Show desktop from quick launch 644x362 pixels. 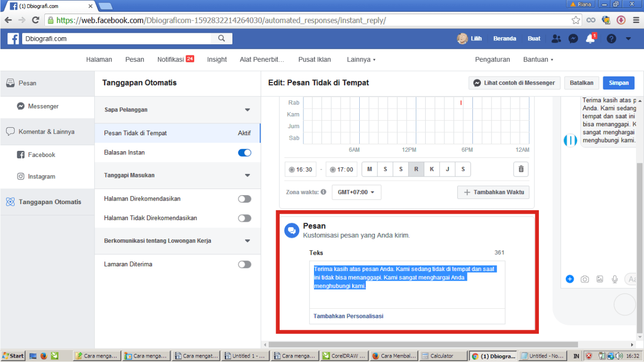click(33, 355)
